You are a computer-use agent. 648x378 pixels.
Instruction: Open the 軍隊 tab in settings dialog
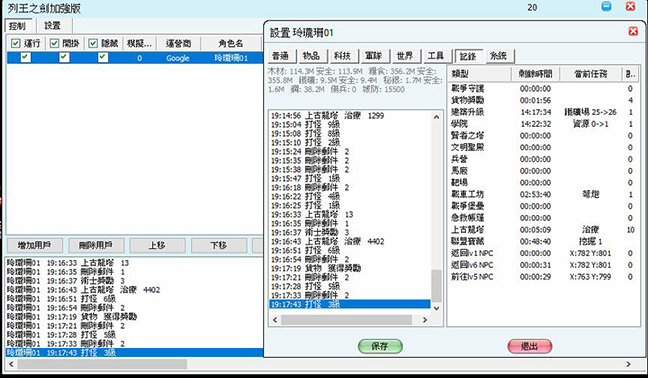374,56
